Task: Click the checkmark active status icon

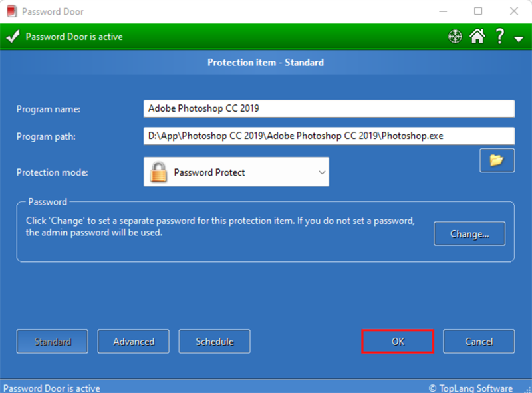Action: (13, 37)
